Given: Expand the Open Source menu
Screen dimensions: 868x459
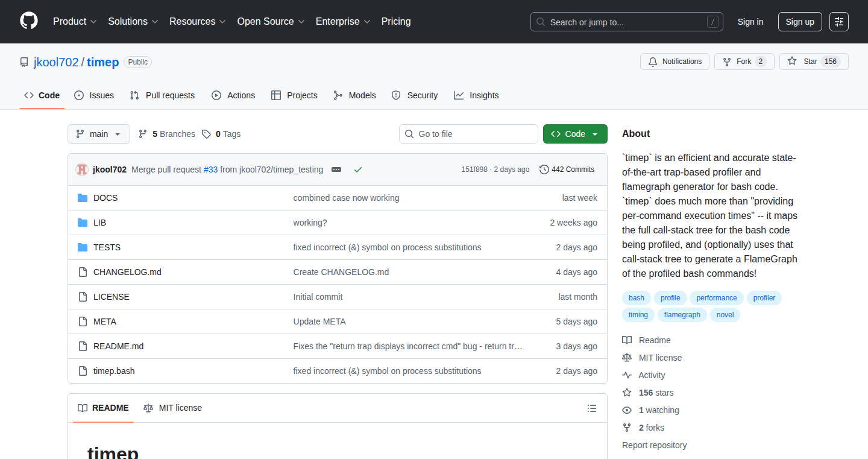Looking at the screenshot, I should click(271, 21).
